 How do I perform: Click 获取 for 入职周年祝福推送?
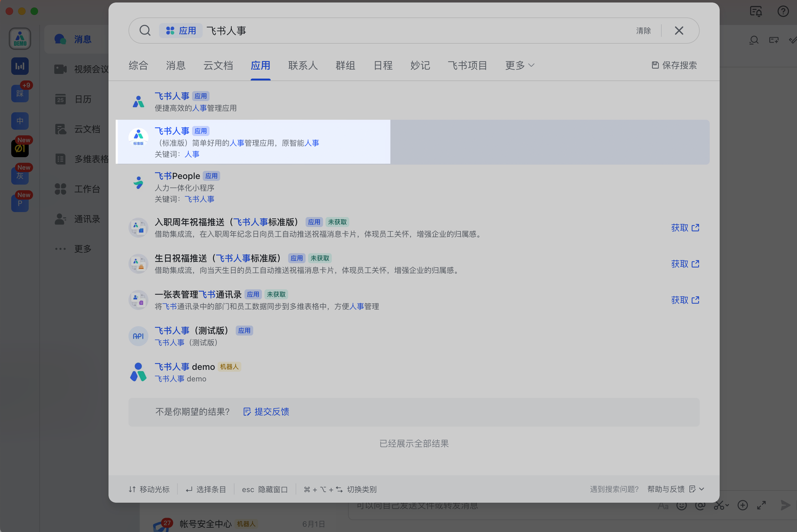tap(685, 228)
